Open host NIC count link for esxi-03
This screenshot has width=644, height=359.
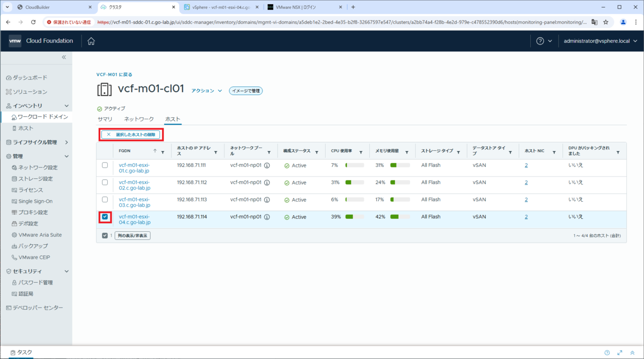pos(526,200)
